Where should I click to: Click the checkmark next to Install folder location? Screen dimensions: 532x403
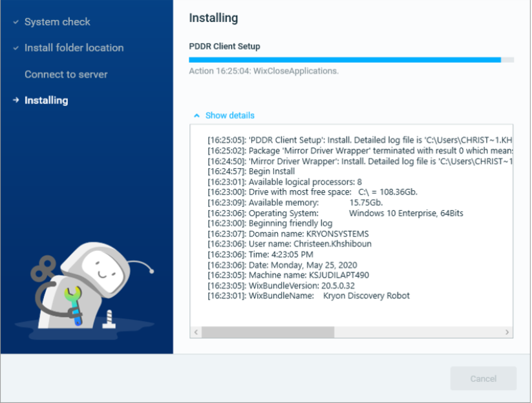(16, 49)
